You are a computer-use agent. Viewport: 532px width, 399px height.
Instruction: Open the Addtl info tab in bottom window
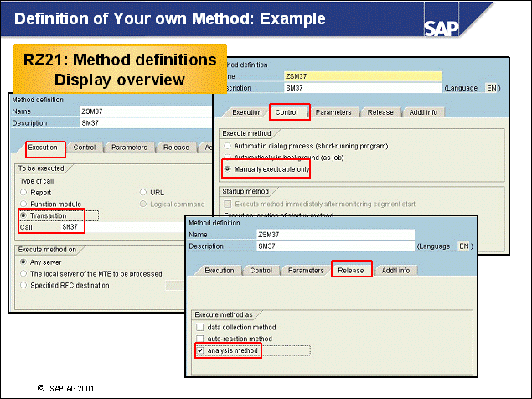[395, 271]
